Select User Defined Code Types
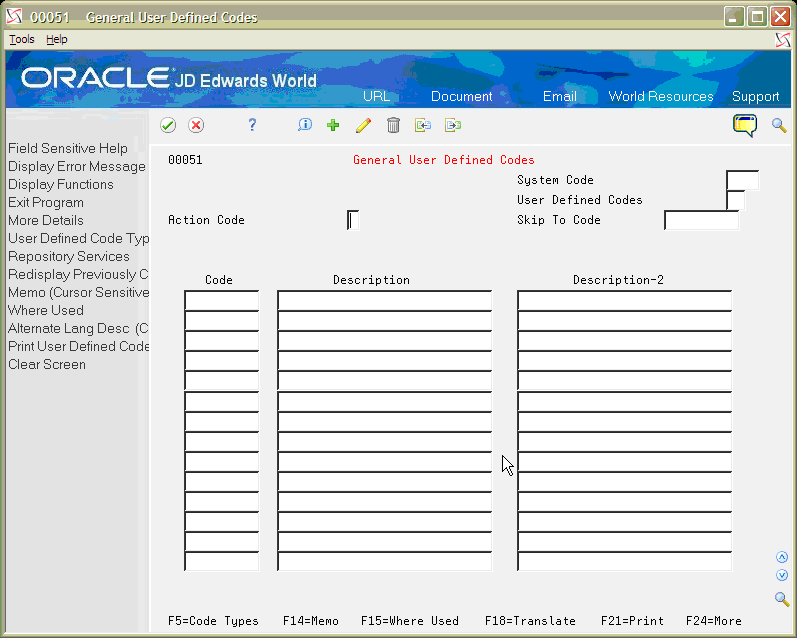Image resolution: width=797 pixels, height=638 pixels. [78, 238]
